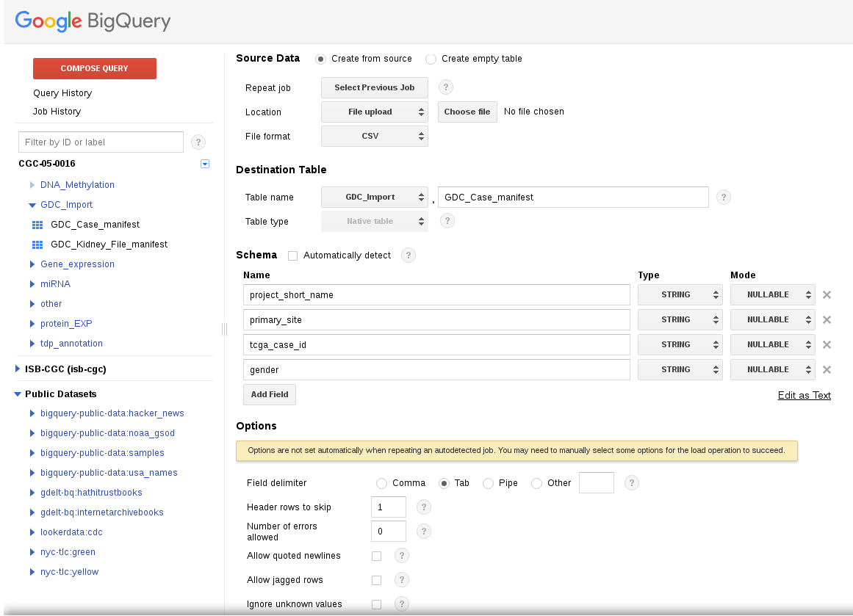
Task: Remove tcga_case_id field row
Action: [x=827, y=344]
